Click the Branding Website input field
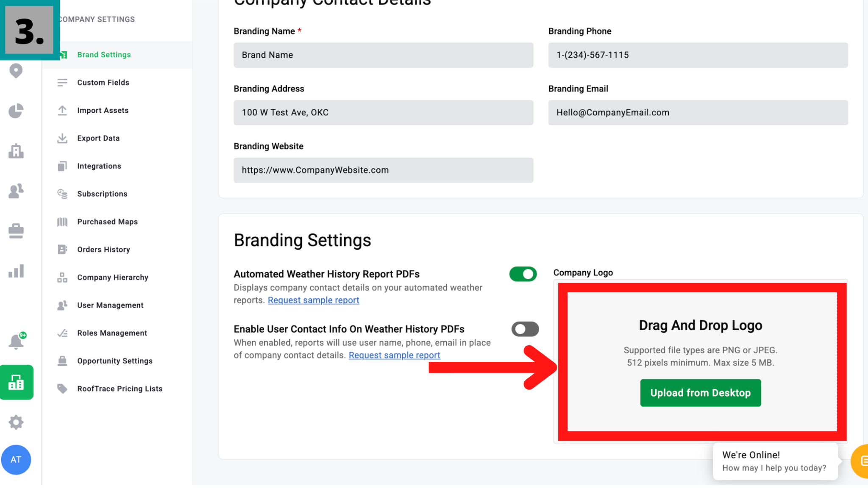This screenshot has width=868, height=489. [x=383, y=170]
